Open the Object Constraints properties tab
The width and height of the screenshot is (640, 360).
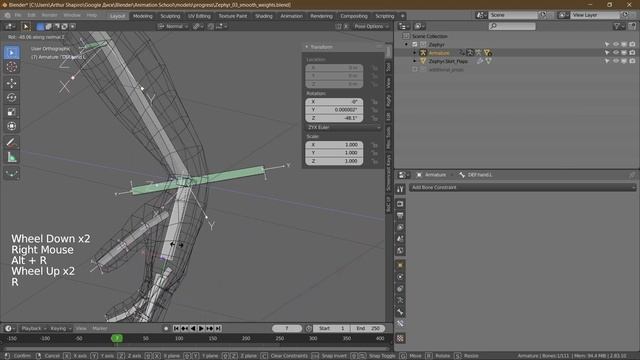400,289
